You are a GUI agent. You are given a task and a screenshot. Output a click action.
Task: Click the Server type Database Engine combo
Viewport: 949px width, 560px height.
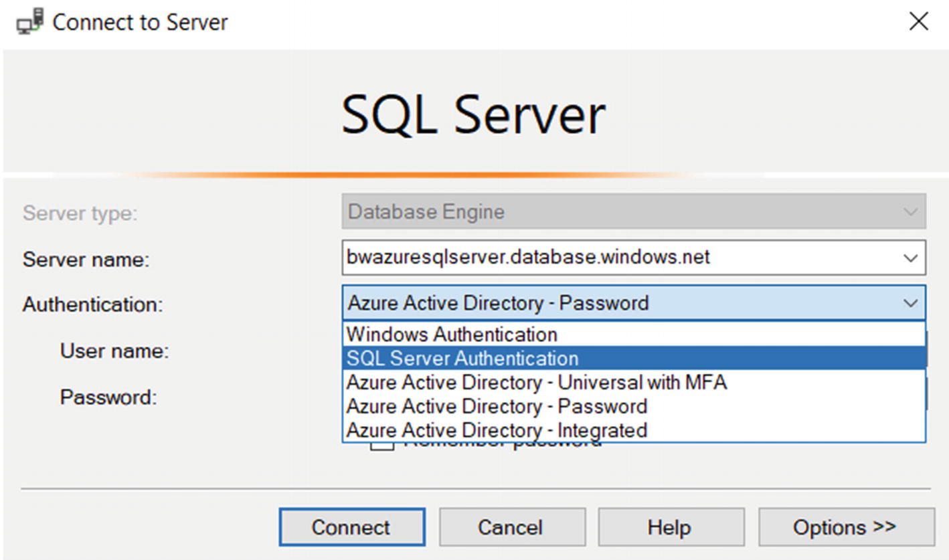634,212
